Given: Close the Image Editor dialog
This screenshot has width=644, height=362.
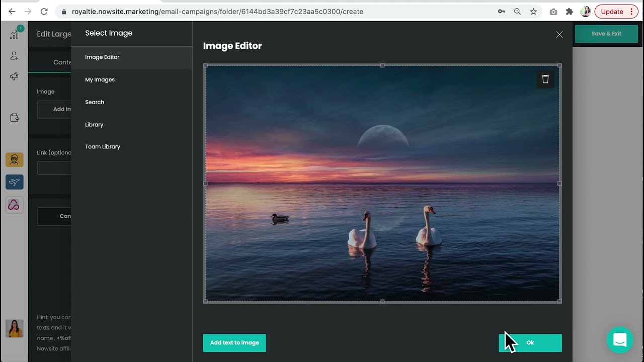Looking at the screenshot, I should click(559, 35).
